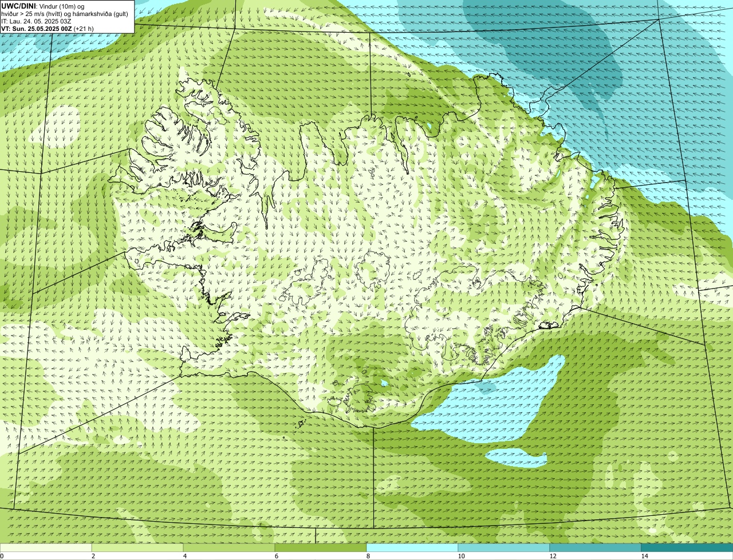Click the 6–8 m/s green legend segment

(x=321, y=547)
